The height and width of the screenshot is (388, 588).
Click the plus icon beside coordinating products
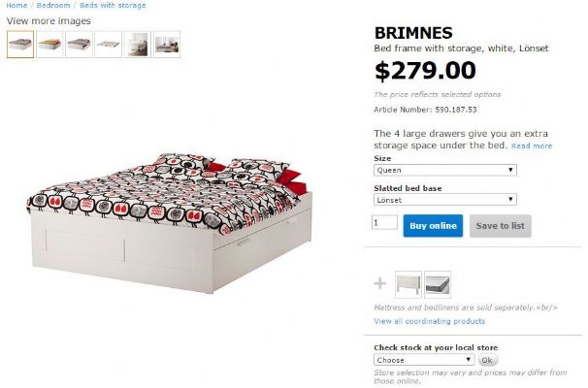point(380,284)
